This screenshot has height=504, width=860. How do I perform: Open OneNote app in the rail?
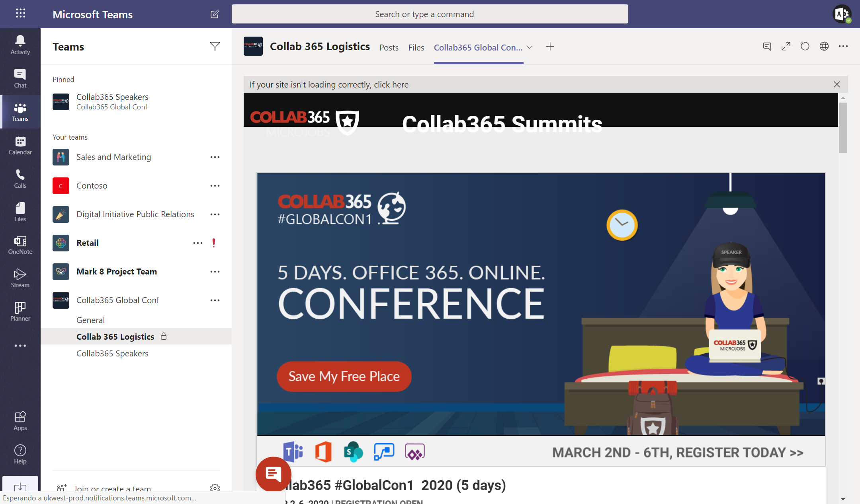(x=20, y=245)
